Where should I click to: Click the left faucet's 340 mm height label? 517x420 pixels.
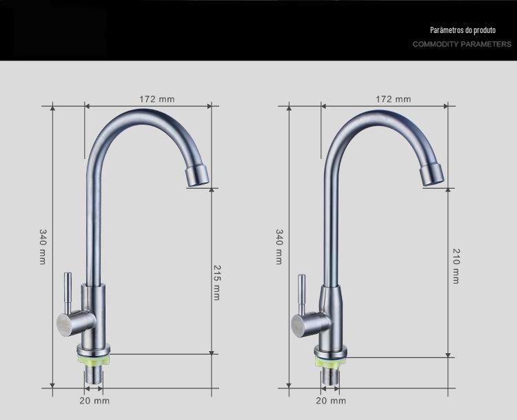pyautogui.click(x=43, y=246)
